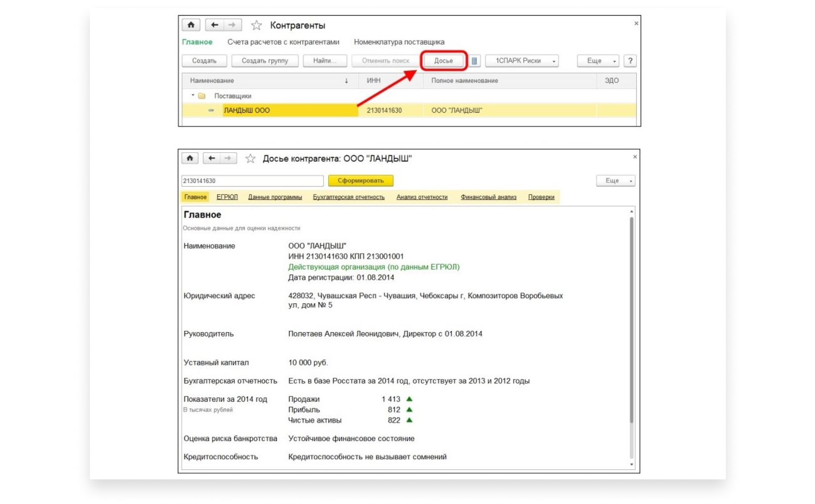
Task: Click Действующая организация (по данным ЕГРЮЛ) text
Action: point(374,267)
